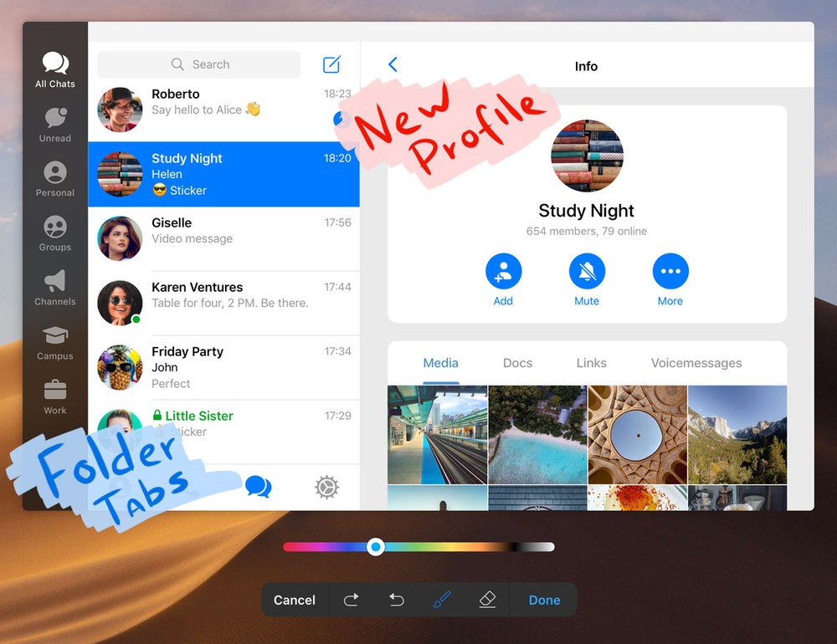The image size is (837, 644).
Task: Click the color hue slider handle
Action: pyautogui.click(x=377, y=547)
